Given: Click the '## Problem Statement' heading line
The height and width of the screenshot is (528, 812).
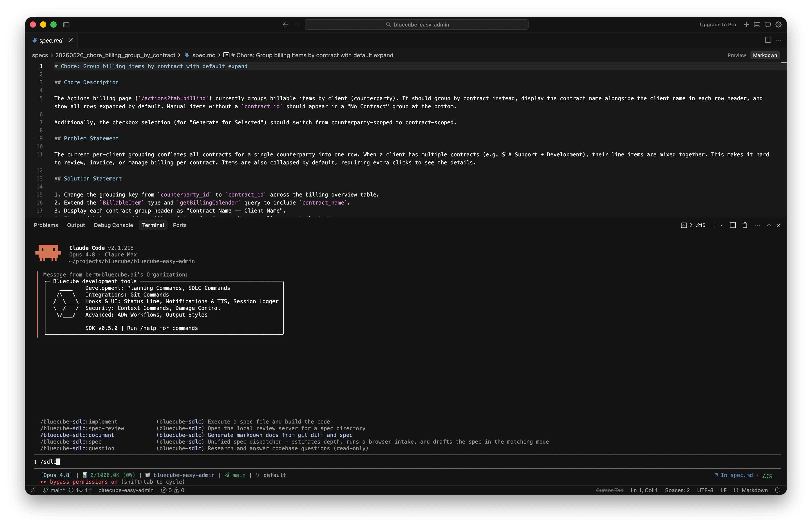Looking at the screenshot, I should coord(86,139).
